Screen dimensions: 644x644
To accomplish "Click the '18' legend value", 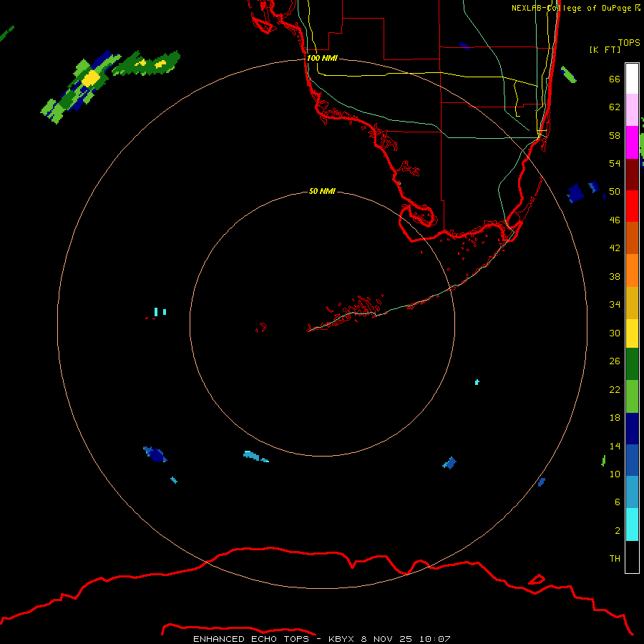I will (615, 417).
